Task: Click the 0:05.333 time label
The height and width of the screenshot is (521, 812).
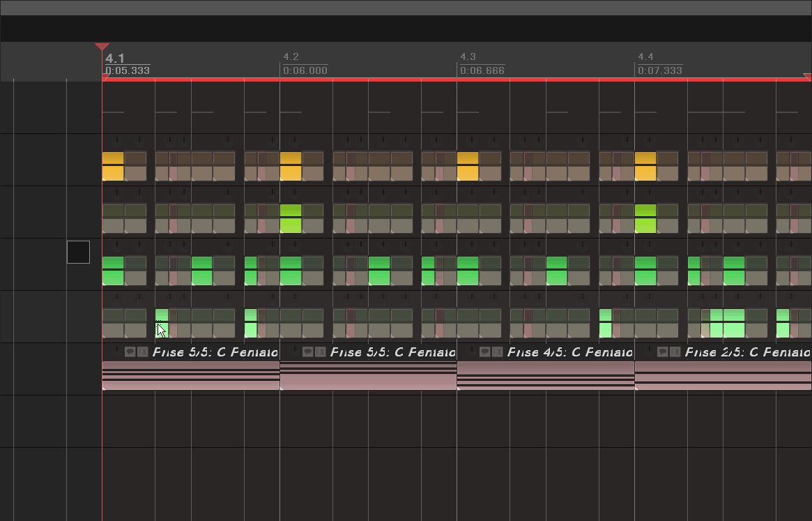Action: pos(128,70)
